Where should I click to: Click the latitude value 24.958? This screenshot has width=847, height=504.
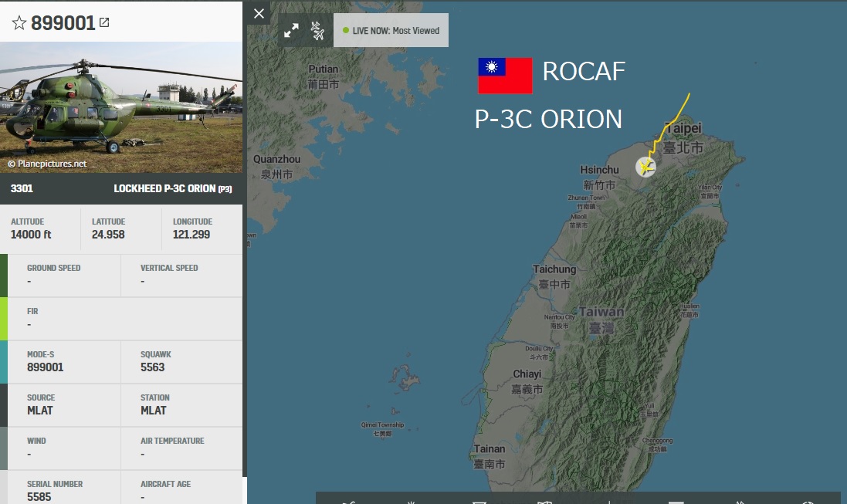108,235
